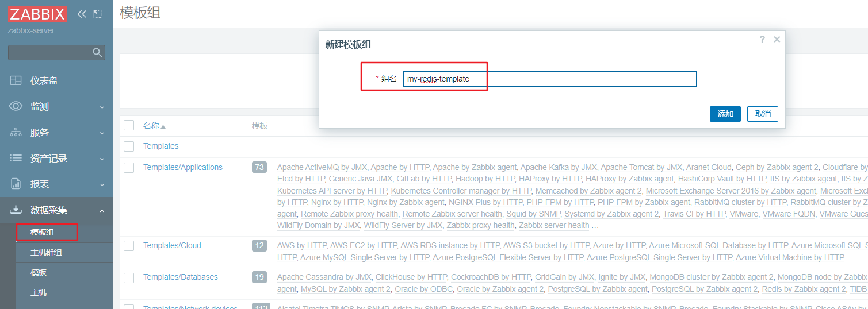This screenshot has width=868, height=309.
Task: Click the reports chart icon
Action: (16, 184)
